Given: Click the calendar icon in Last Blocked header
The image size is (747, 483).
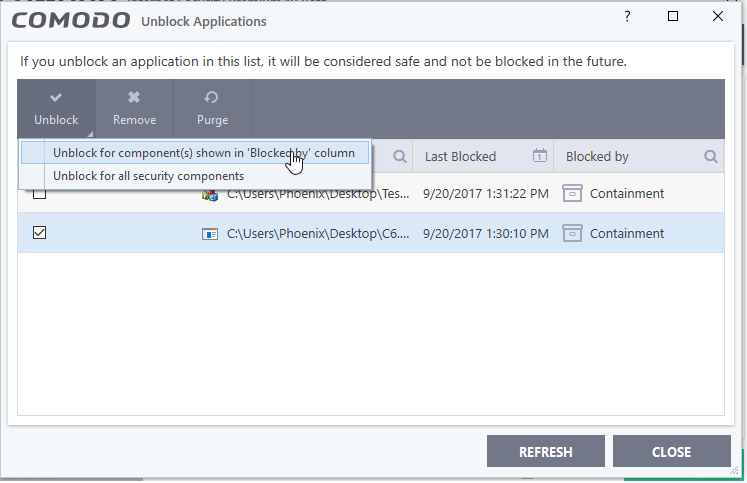Looking at the screenshot, I should 539,156.
